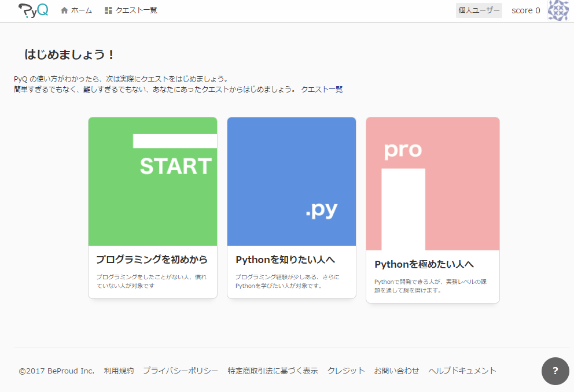Click description プログラミングをしたことがない人
The height and width of the screenshot is (392, 574).
click(x=152, y=281)
